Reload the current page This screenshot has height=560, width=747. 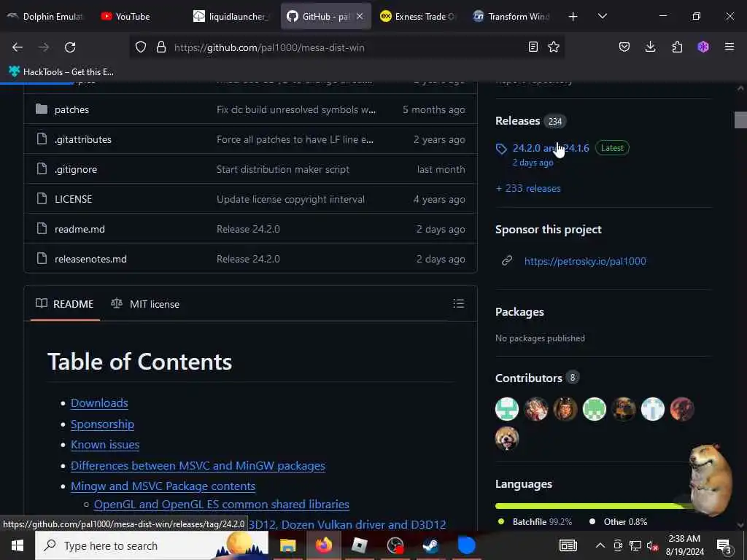pos(70,47)
